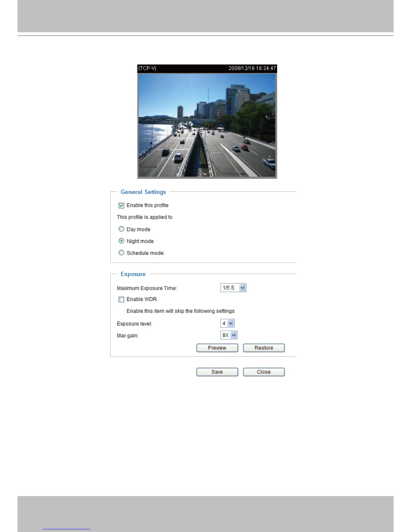The height and width of the screenshot is (532, 411).
Task: Click the 'Maximum Exposure Time:' label
Action: pos(147,288)
